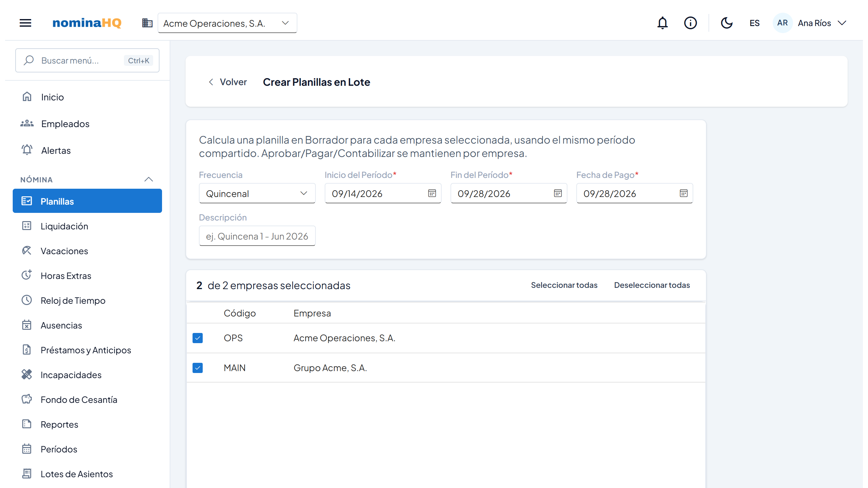This screenshot has height=488, width=868.
Task: Open Ausencias menu item
Action: (87, 325)
